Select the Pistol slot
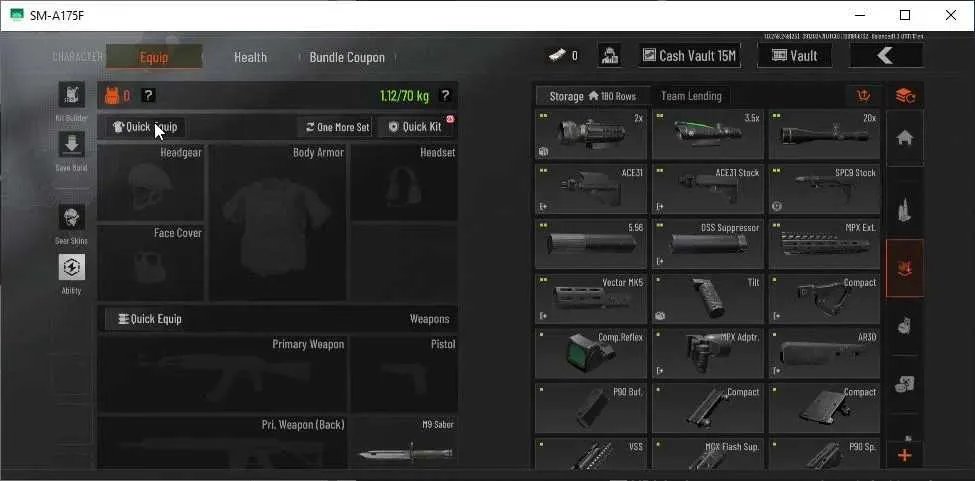The image size is (975, 481). pyautogui.click(x=404, y=374)
